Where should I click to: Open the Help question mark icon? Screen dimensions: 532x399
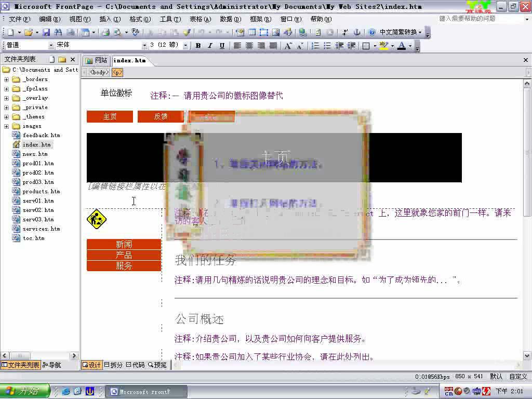372,32
